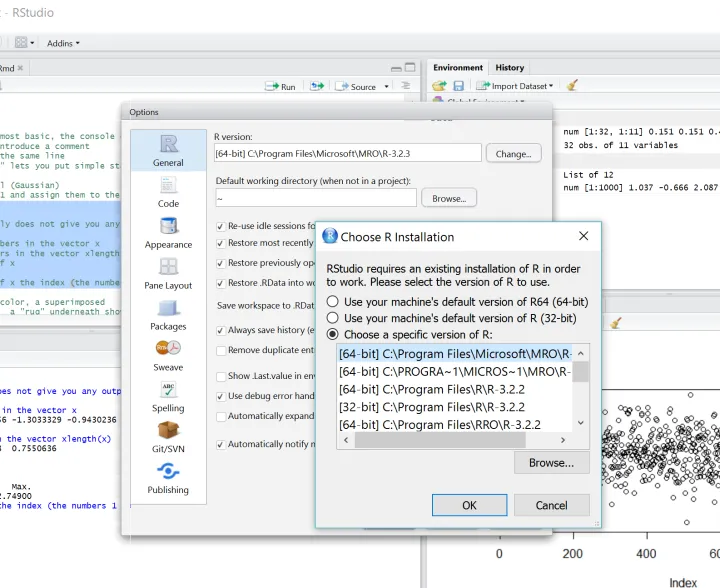Select machine's default R64 (64-bit) radio

(x=332, y=301)
